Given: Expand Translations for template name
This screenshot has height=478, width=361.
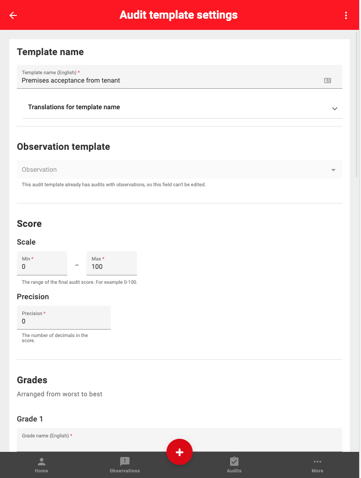Looking at the screenshot, I should [182, 107].
